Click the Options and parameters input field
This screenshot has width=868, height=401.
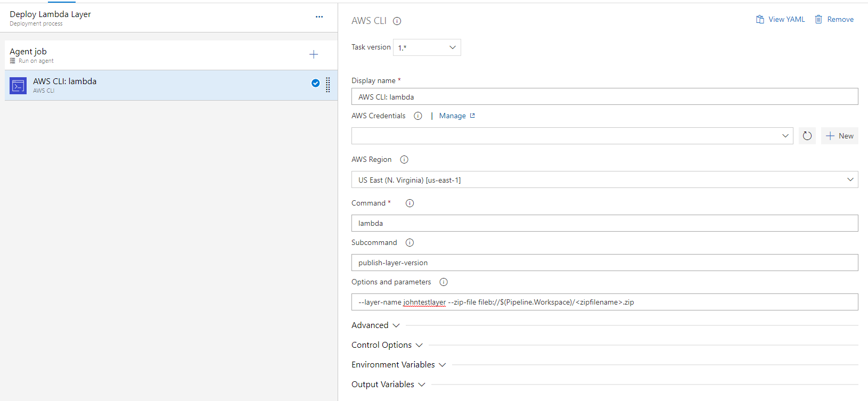pyautogui.click(x=605, y=302)
